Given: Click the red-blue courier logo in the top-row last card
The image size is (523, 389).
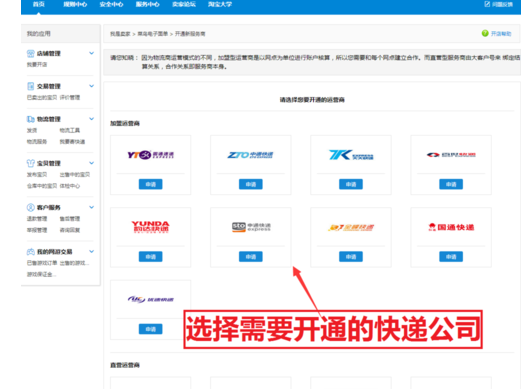Looking at the screenshot, I should coord(451,155).
